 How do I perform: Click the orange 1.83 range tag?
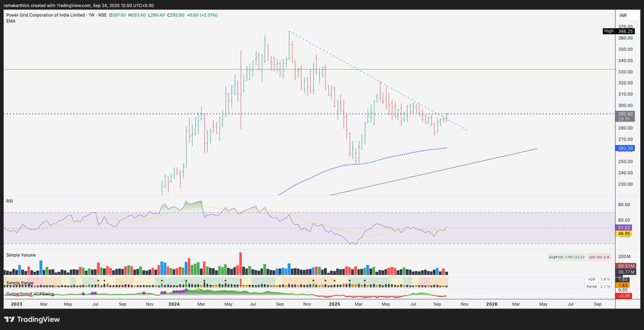coord(623,285)
